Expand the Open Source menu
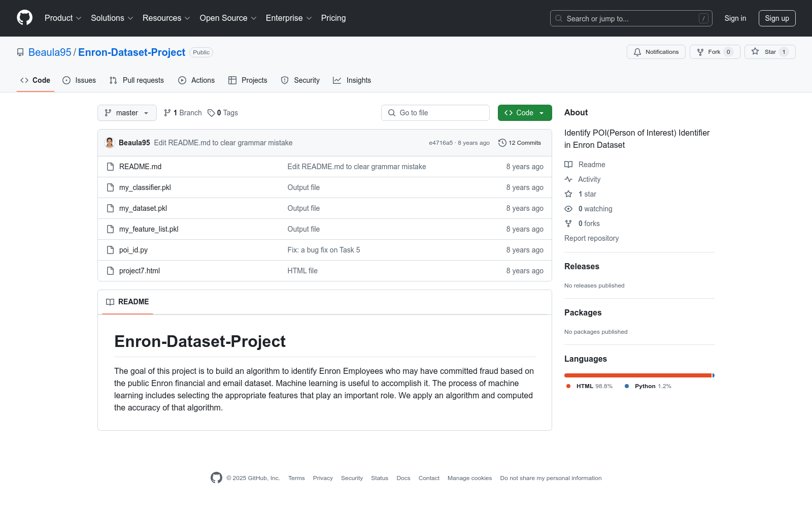This screenshot has width=812, height=508. pos(228,18)
